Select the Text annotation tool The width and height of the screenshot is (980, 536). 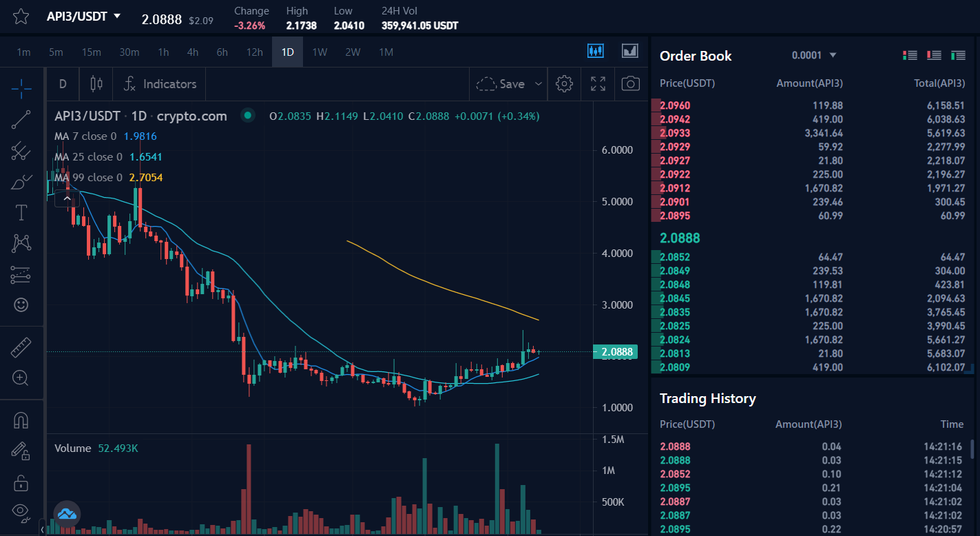(21, 212)
